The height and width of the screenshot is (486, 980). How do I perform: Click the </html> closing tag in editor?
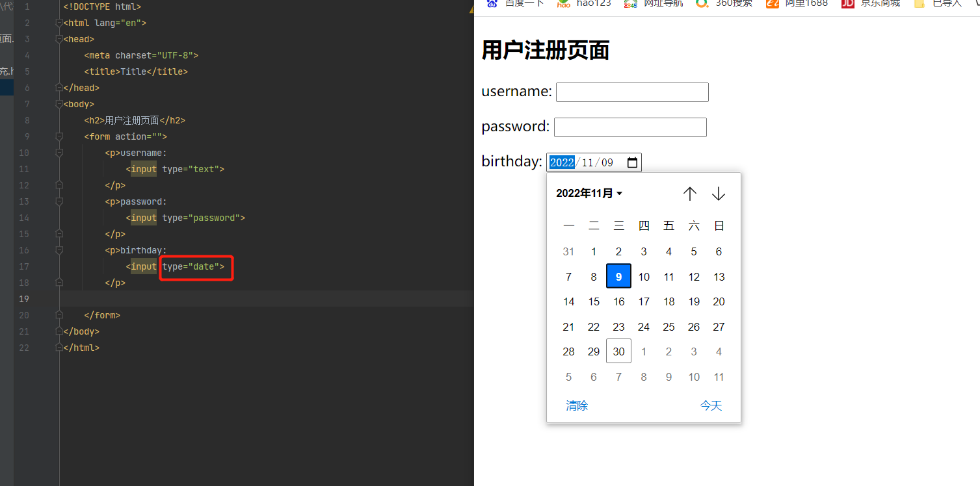81,348
